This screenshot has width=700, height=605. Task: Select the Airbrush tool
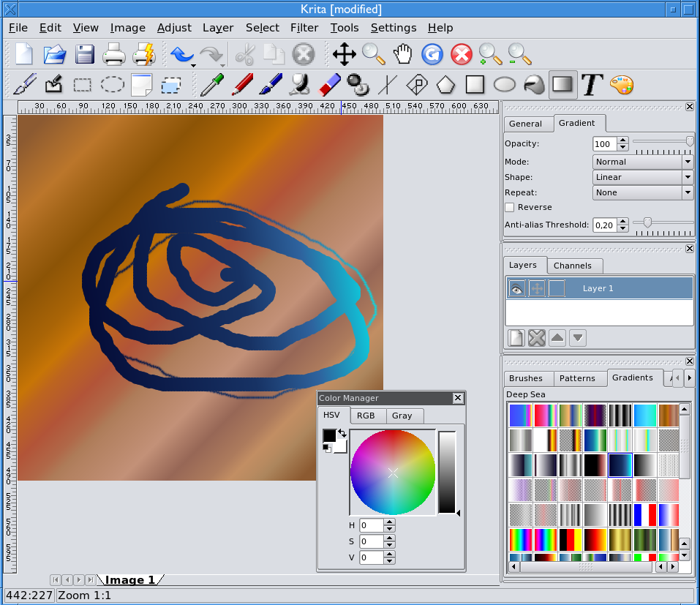click(300, 84)
